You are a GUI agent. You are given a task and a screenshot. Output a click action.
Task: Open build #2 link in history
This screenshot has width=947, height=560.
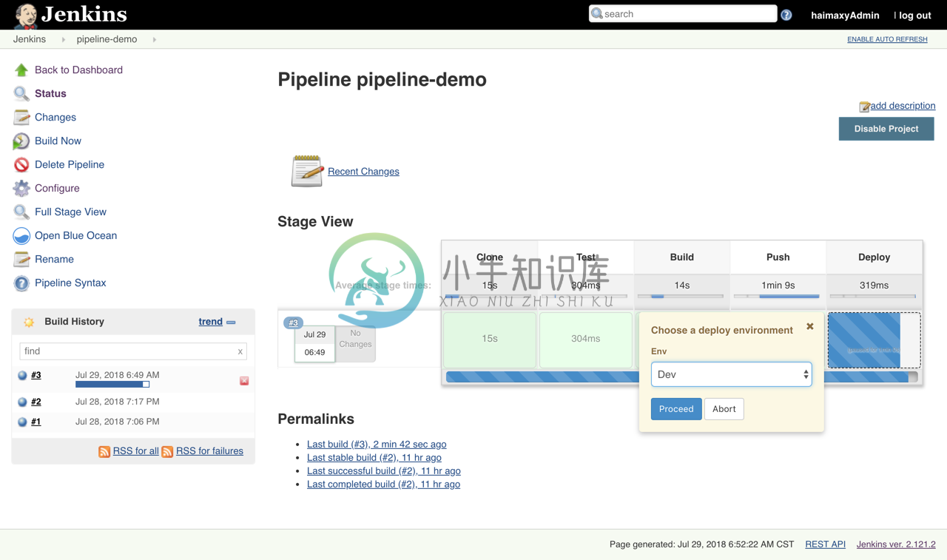[x=36, y=402]
